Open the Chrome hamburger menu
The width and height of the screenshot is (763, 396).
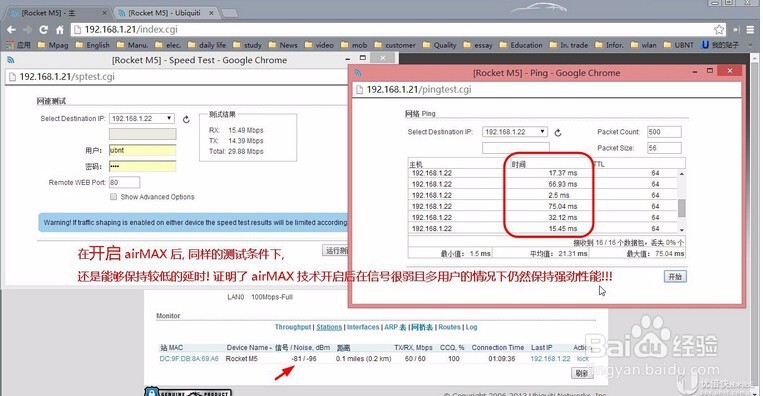(x=750, y=30)
